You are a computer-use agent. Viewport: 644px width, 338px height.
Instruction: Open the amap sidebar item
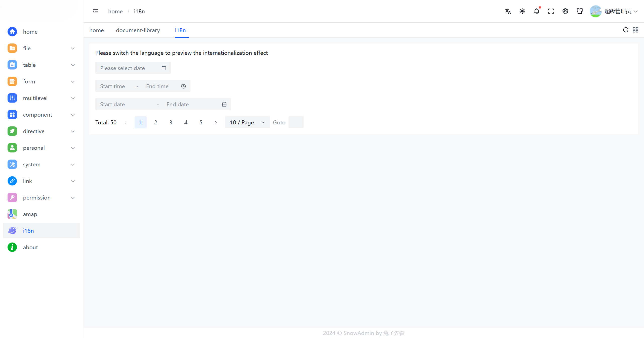click(30, 214)
